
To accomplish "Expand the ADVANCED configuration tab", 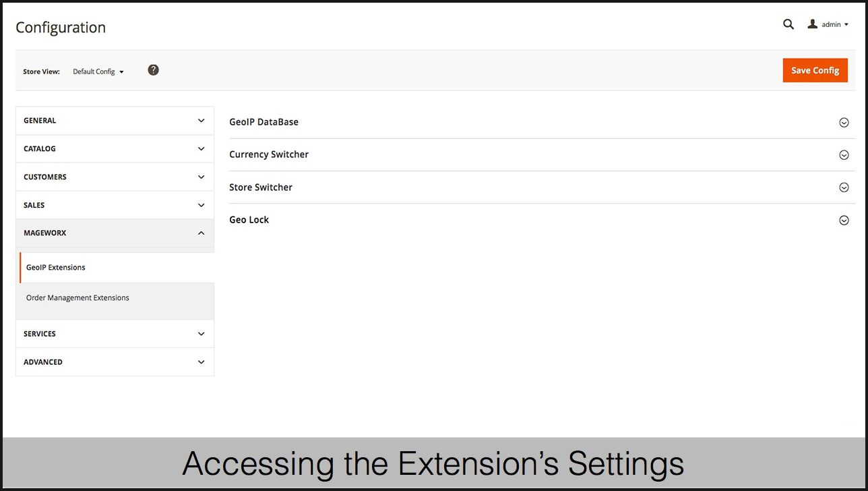I will [x=115, y=362].
